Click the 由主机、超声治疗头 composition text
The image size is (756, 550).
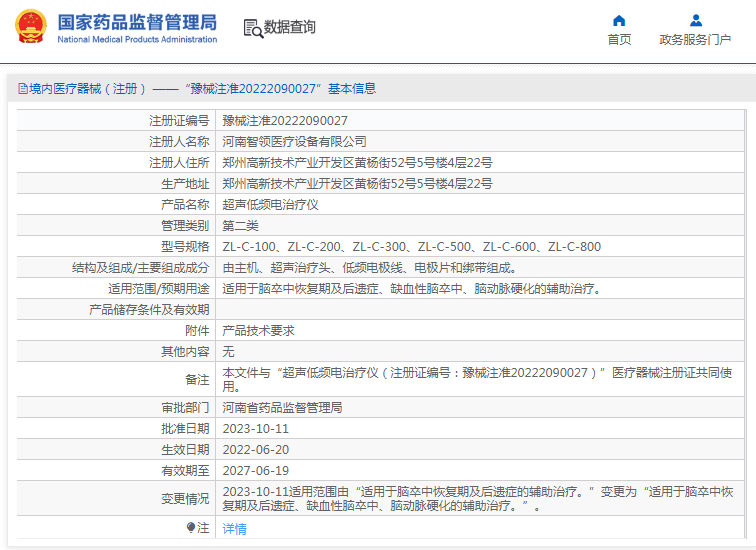pyautogui.click(x=369, y=268)
